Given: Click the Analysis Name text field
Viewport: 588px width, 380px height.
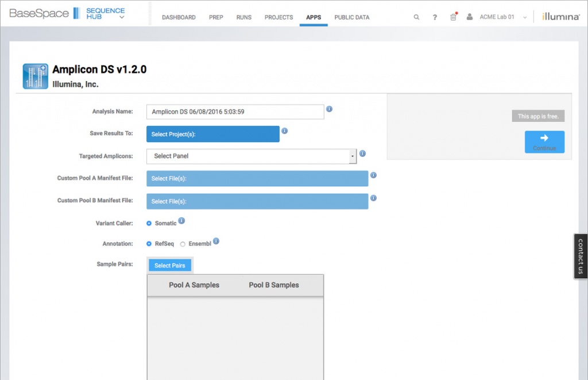Looking at the screenshot, I should [x=235, y=112].
